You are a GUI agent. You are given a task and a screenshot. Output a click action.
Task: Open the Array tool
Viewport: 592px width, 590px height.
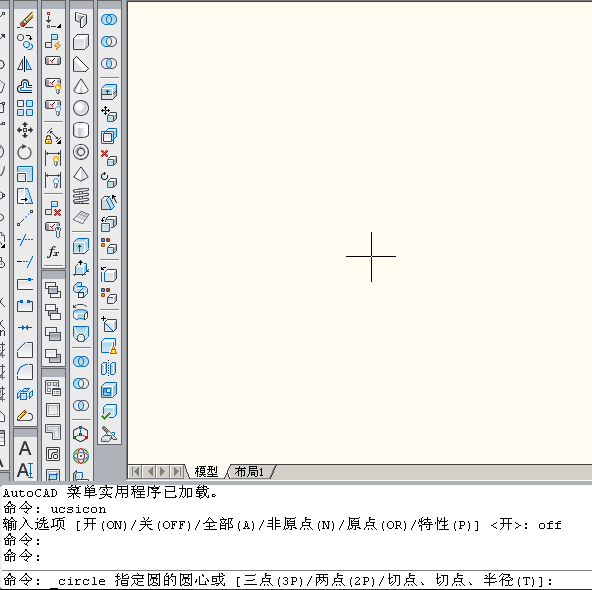(25, 108)
